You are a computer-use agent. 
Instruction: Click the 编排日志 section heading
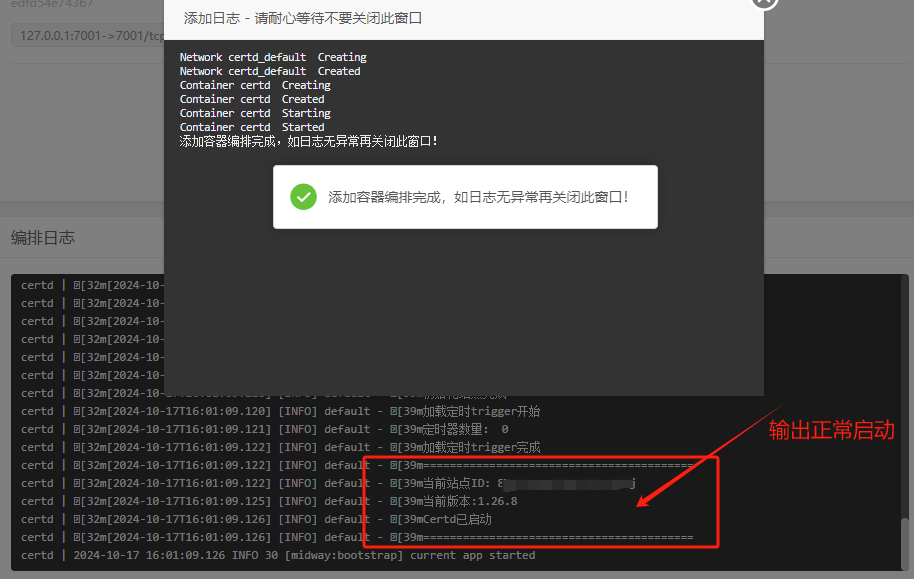click(43, 238)
